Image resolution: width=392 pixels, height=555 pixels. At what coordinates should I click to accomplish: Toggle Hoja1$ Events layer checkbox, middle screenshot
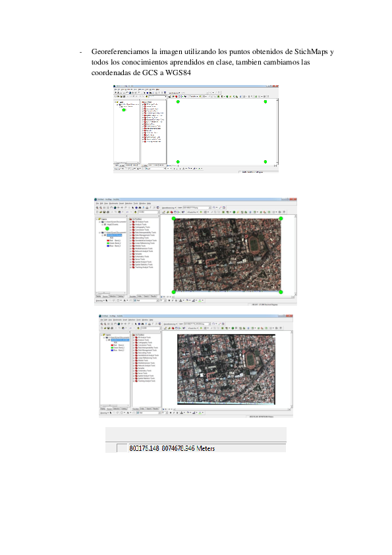(105, 224)
